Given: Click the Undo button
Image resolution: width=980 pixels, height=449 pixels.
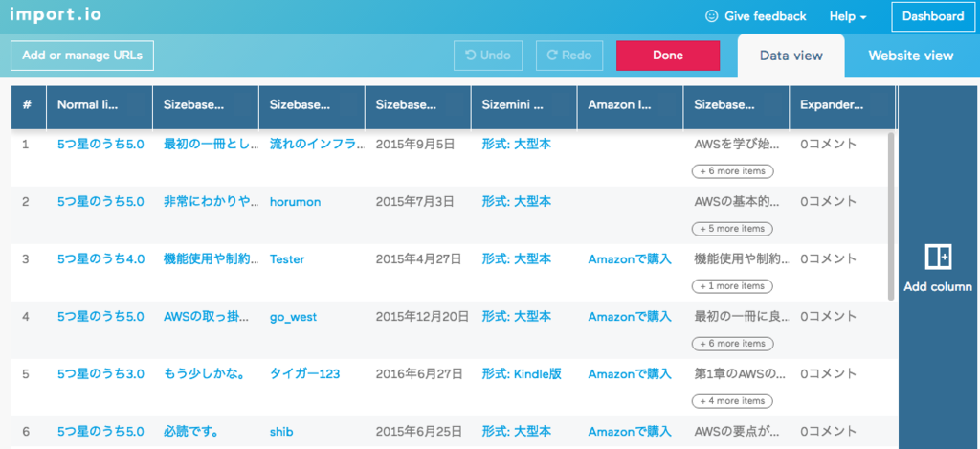Looking at the screenshot, I should click(x=488, y=55).
